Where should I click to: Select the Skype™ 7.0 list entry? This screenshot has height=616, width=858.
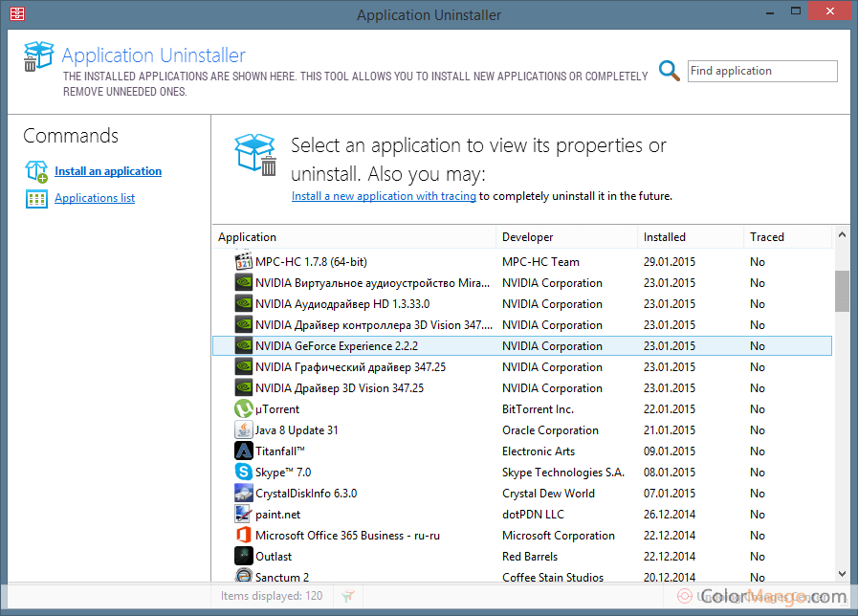click(x=522, y=473)
